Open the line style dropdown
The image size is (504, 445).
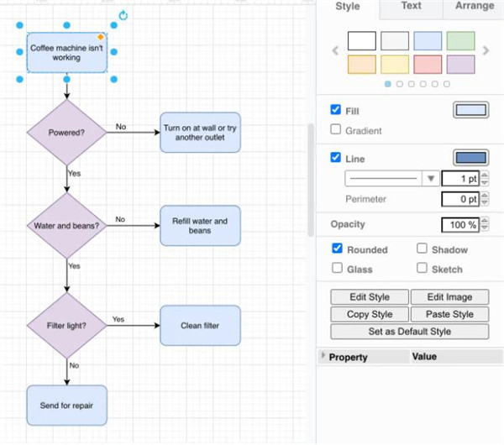(432, 178)
